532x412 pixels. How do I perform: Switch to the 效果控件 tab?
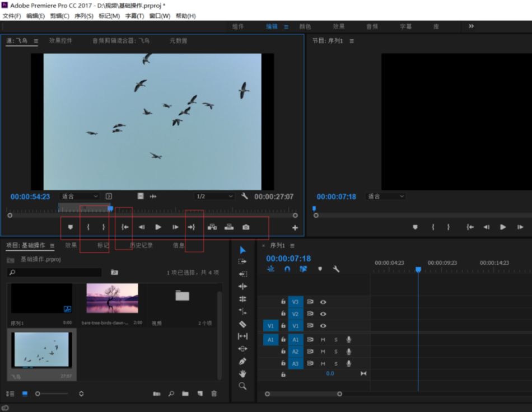[x=60, y=41]
